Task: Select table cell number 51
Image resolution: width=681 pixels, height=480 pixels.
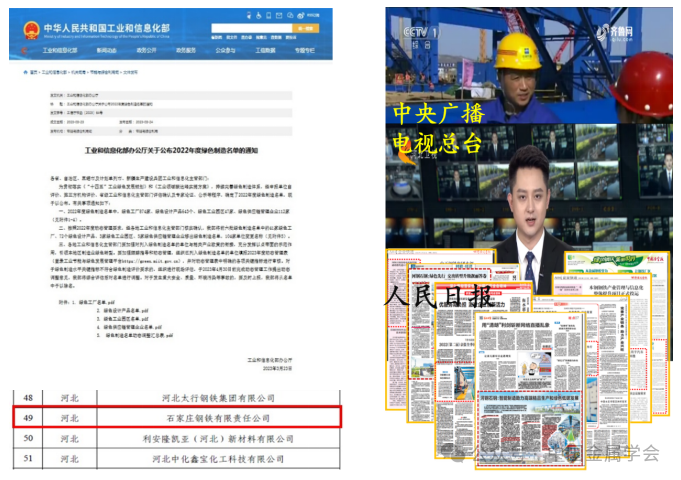Action: 28,458
